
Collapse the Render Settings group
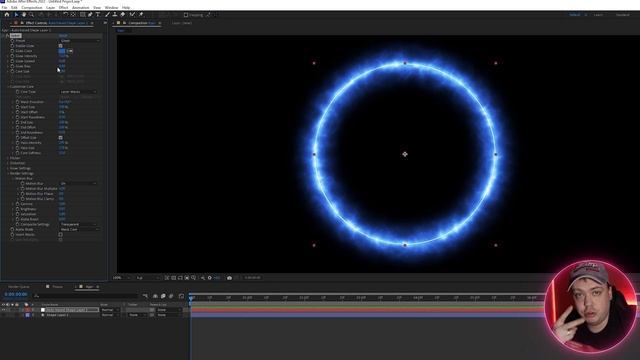pyautogui.click(x=8, y=173)
